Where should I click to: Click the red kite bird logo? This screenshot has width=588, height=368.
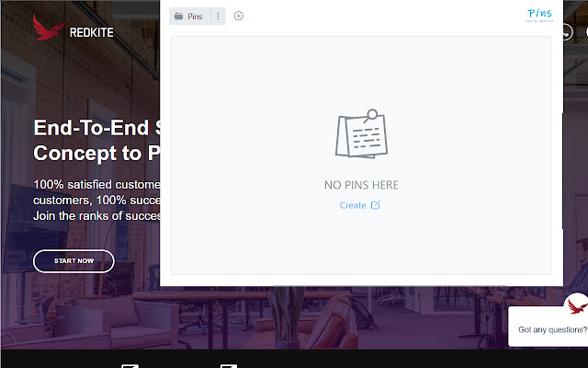(49, 28)
